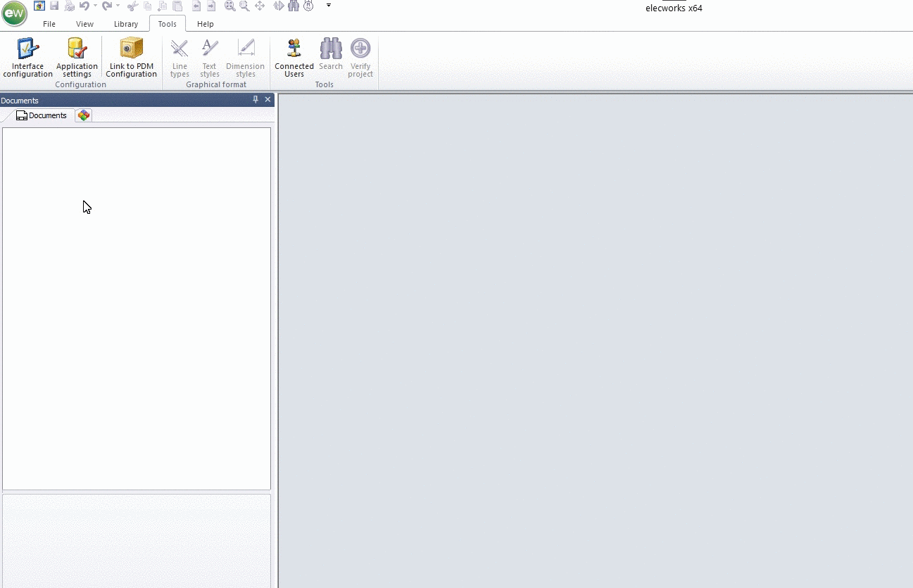The width and height of the screenshot is (913, 588).
Task: Switch to the components tab beside Documents
Action: (x=84, y=115)
